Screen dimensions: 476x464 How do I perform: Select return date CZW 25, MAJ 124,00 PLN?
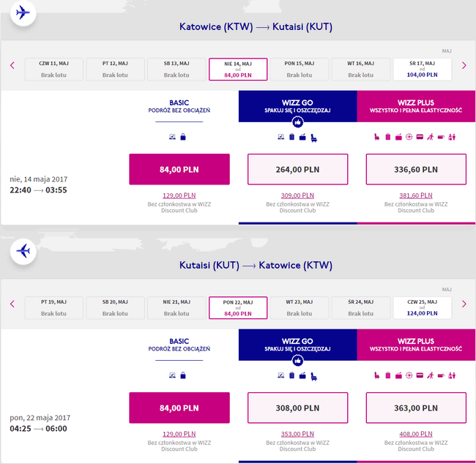click(x=423, y=307)
